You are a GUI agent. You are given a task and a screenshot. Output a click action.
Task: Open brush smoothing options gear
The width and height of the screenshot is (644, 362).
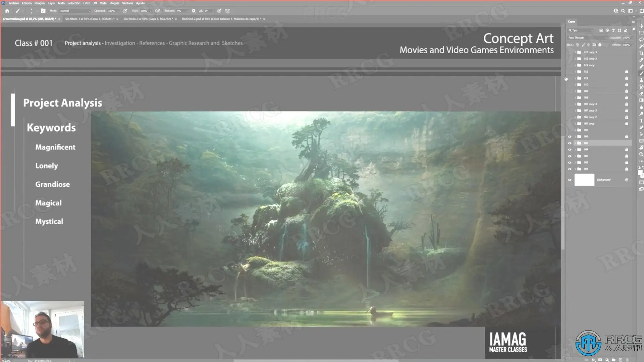[194, 11]
